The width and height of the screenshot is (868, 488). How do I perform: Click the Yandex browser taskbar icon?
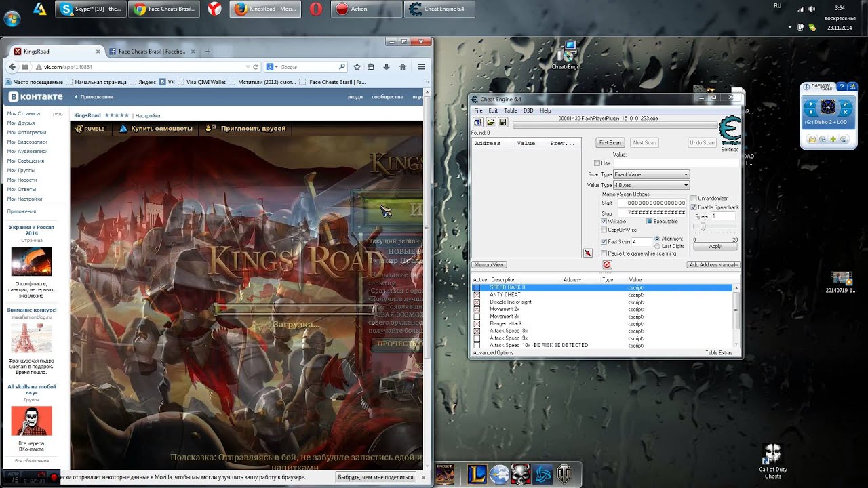tap(214, 9)
